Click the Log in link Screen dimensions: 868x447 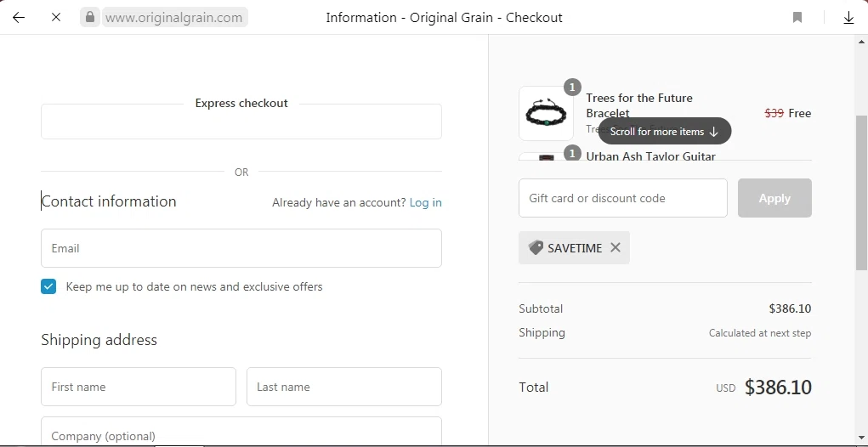coord(425,202)
